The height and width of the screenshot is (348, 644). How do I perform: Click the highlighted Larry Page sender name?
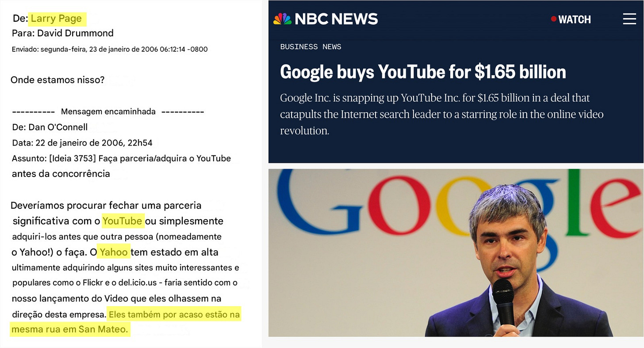coord(56,19)
